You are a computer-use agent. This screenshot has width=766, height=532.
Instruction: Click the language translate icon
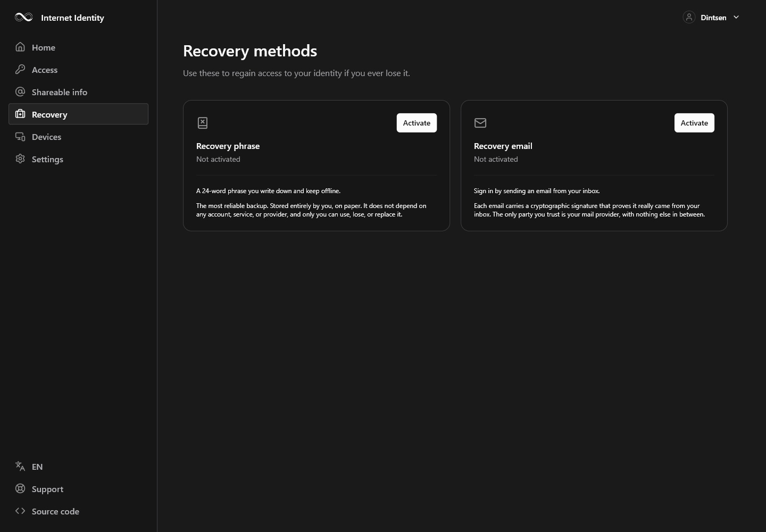point(20,466)
